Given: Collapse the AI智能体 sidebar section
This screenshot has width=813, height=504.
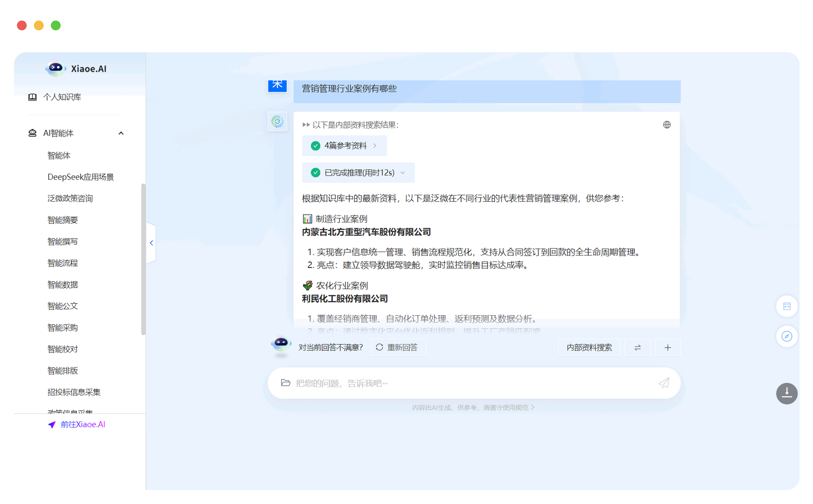Looking at the screenshot, I should coord(121,133).
